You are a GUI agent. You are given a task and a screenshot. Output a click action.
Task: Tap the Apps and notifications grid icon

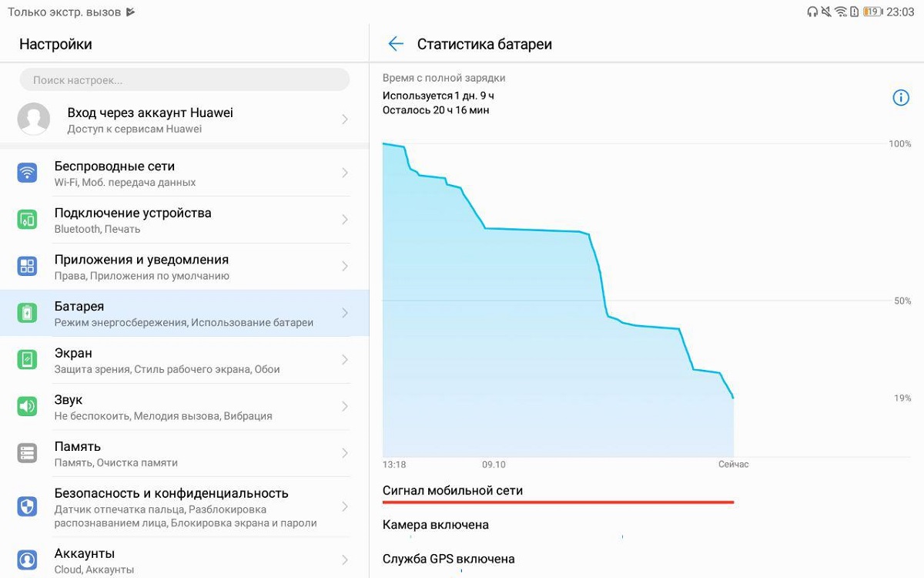click(x=27, y=267)
